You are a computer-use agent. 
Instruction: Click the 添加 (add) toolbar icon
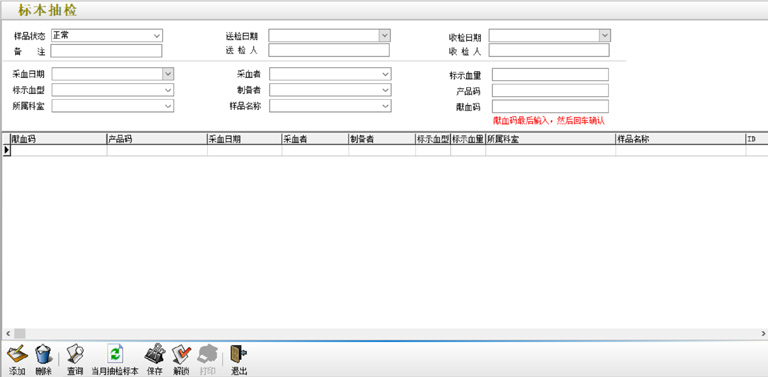[x=17, y=354]
